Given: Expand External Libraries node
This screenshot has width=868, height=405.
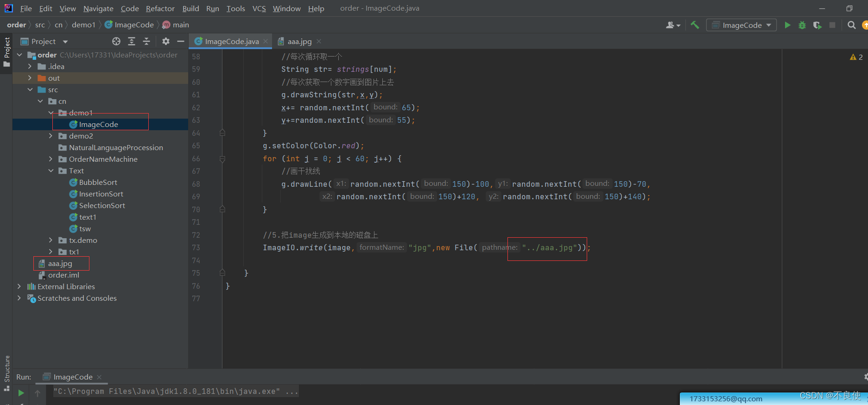Looking at the screenshot, I should 19,286.
